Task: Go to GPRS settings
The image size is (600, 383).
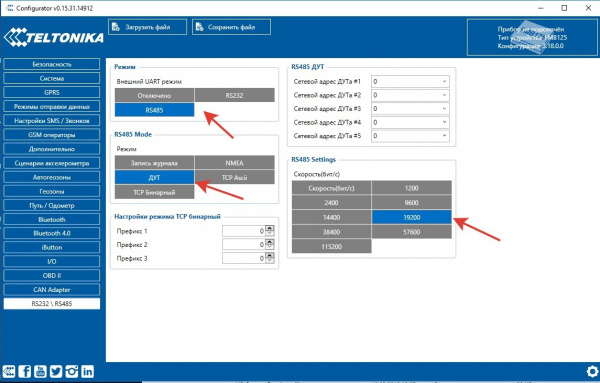Action: pyautogui.click(x=52, y=93)
